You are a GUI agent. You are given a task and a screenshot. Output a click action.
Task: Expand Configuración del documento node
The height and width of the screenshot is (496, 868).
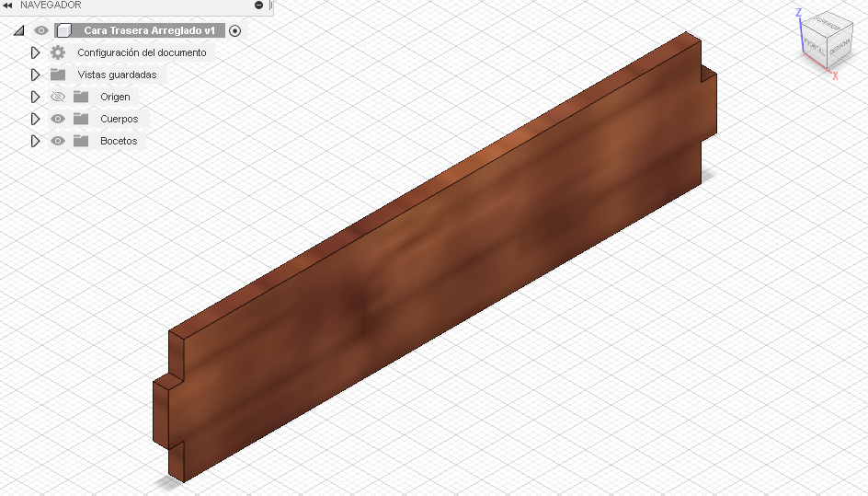coord(36,52)
